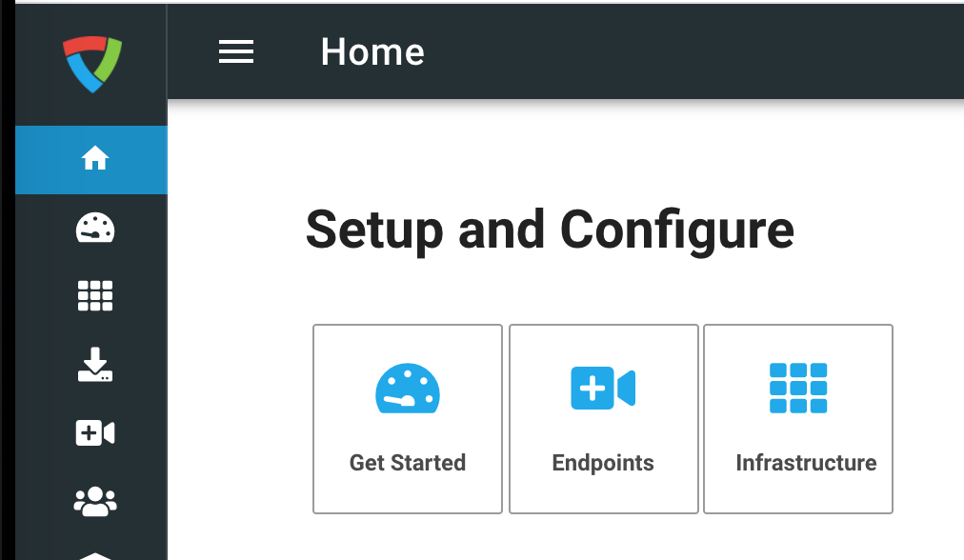Toggle the hamburger navigation menu

(x=236, y=51)
